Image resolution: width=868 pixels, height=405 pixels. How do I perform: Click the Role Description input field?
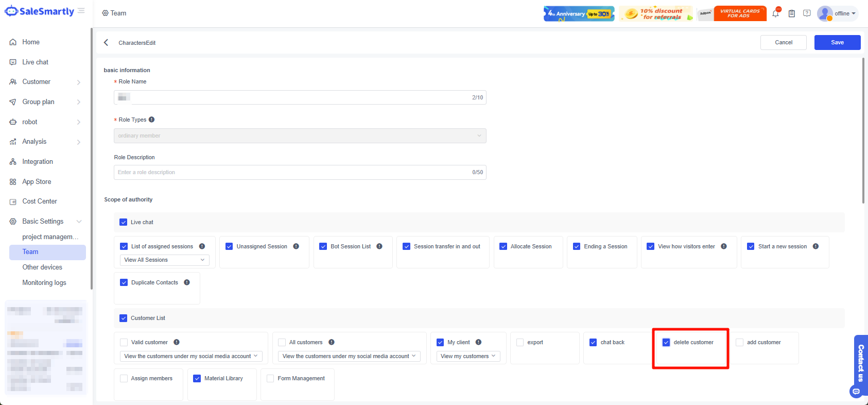pyautogui.click(x=293, y=173)
